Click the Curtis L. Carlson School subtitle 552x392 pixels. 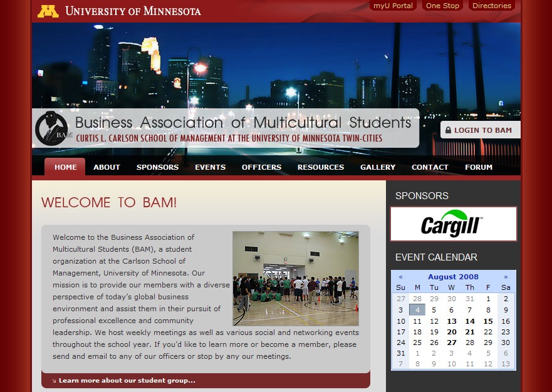click(229, 138)
